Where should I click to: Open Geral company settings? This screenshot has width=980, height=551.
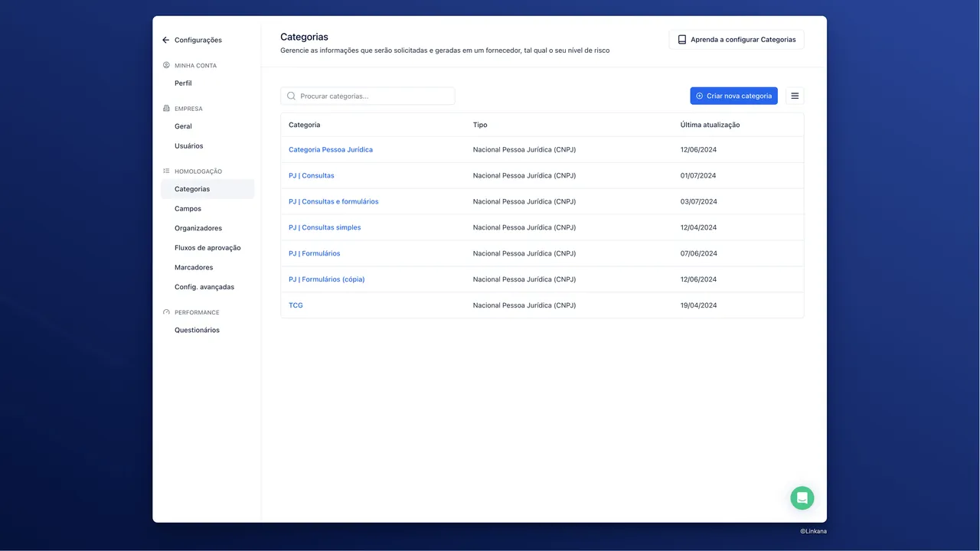point(183,126)
